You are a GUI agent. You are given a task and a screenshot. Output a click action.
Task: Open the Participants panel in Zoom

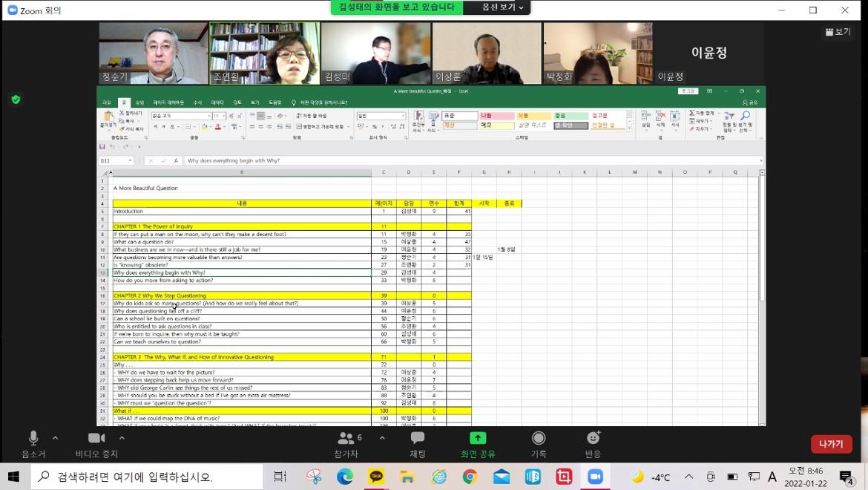(347, 439)
